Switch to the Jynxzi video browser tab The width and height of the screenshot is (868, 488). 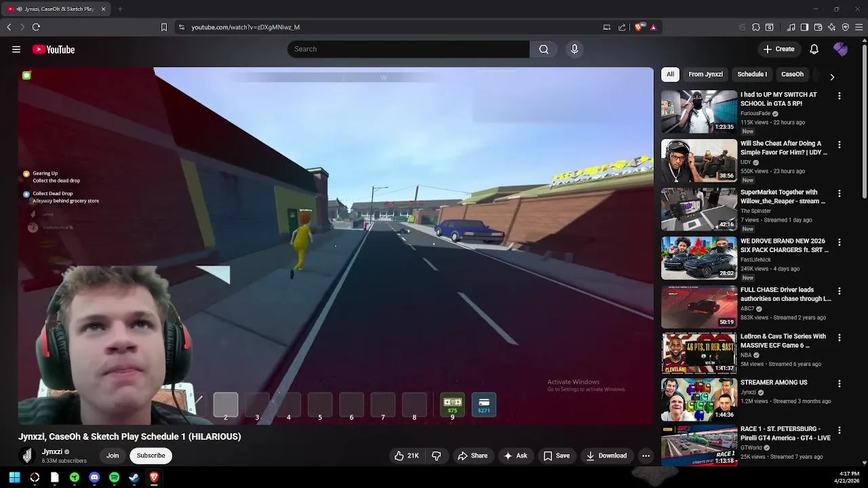(x=56, y=9)
